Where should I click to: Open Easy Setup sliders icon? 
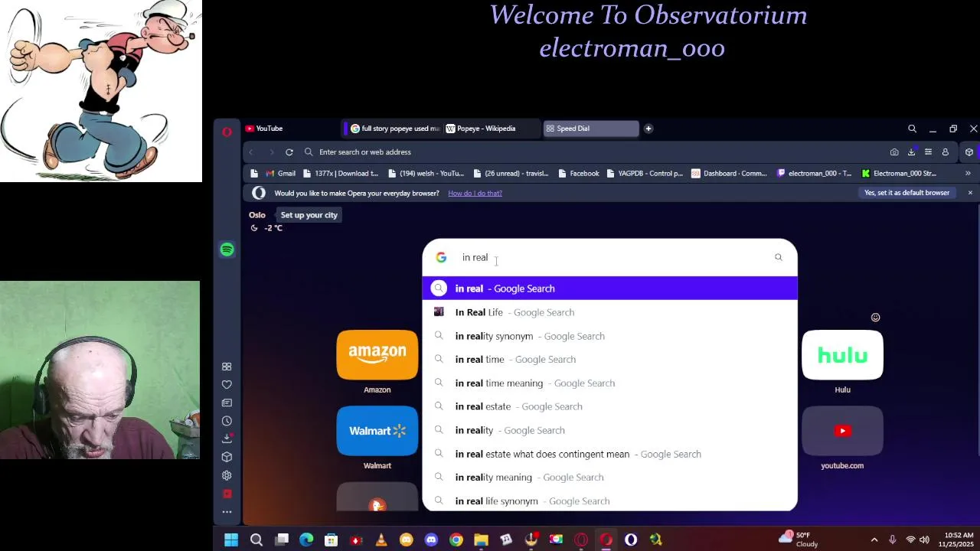tap(928, 152)
